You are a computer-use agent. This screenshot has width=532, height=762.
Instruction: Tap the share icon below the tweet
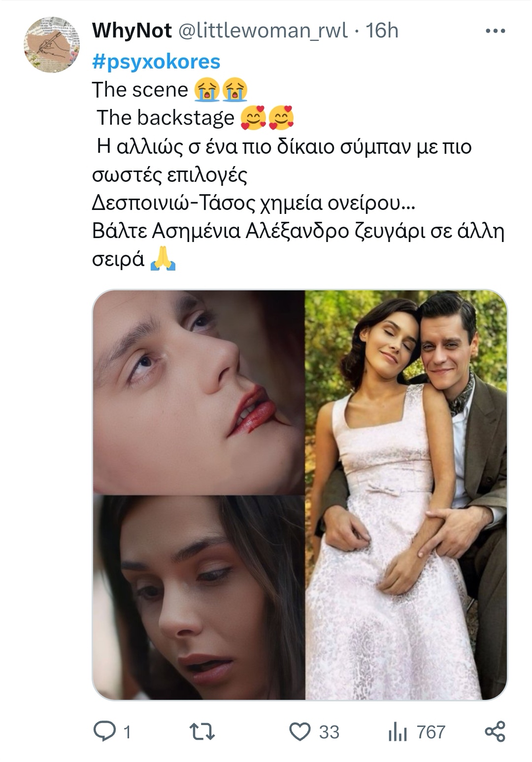pyautogui.click(x=495, y=731)
